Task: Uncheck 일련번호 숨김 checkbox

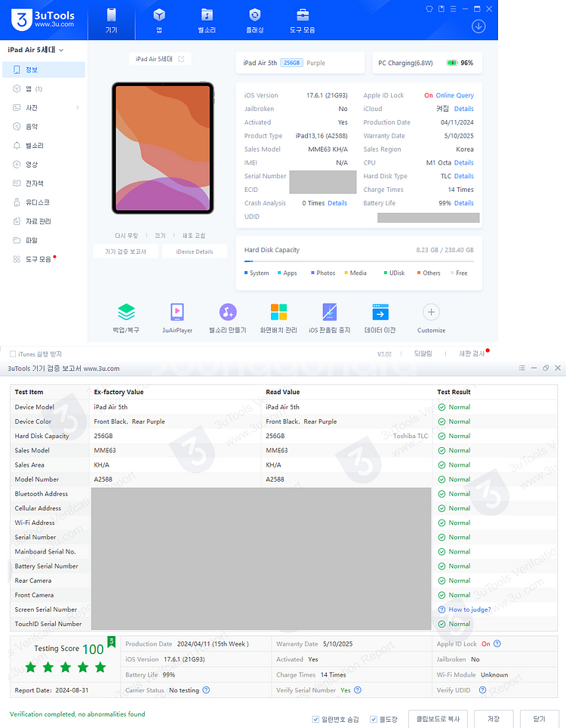Action: pos(315,719)
